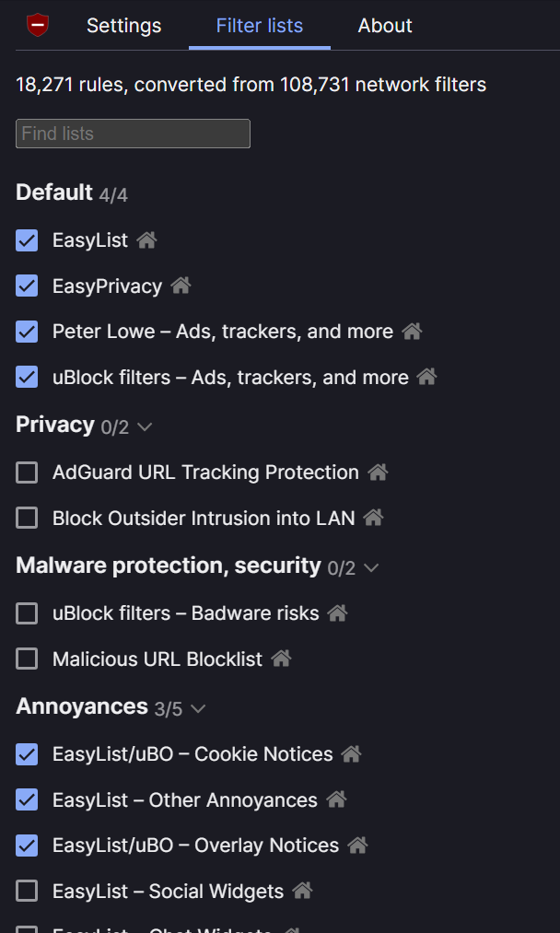Enable the Malicious URL Blocklist checkbox
The height and width of the screenshot is (933, 560).
click(27, 659)
